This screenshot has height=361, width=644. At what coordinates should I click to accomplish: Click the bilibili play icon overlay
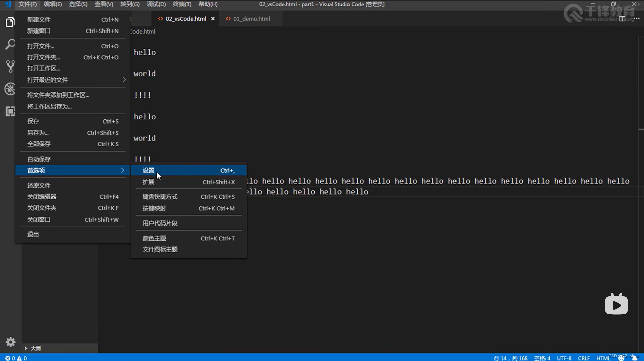pyautogui.click(x=616, y=304)
